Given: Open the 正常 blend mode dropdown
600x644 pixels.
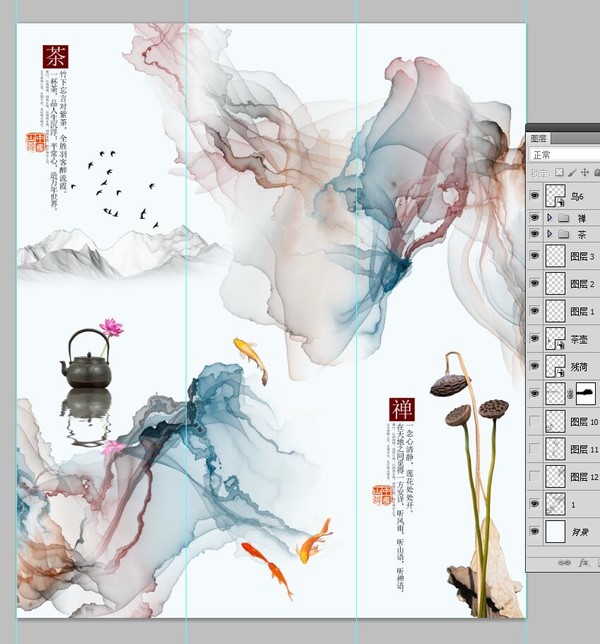Looking at the screenshot, I should click(x=565, y=155).
